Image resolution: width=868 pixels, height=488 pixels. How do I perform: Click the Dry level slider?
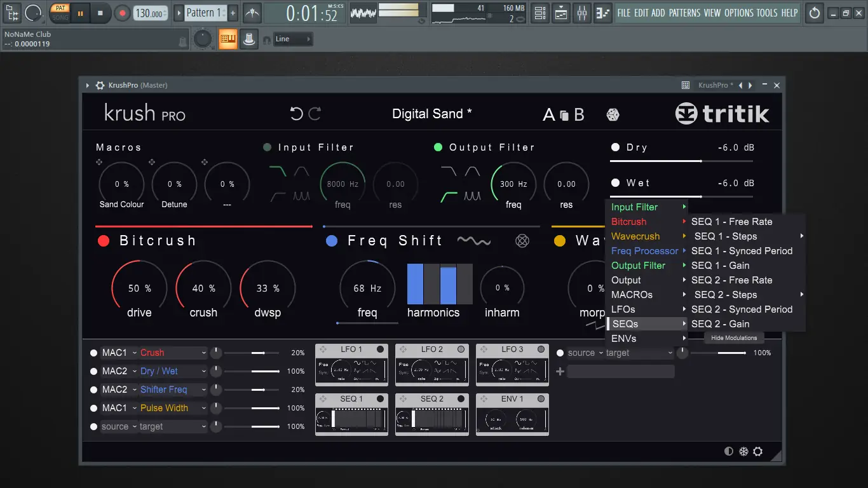(681, 161)
